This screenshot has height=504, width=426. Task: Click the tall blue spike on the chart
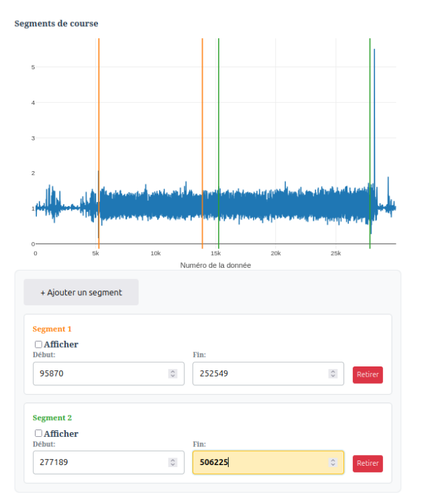[374, 113]
